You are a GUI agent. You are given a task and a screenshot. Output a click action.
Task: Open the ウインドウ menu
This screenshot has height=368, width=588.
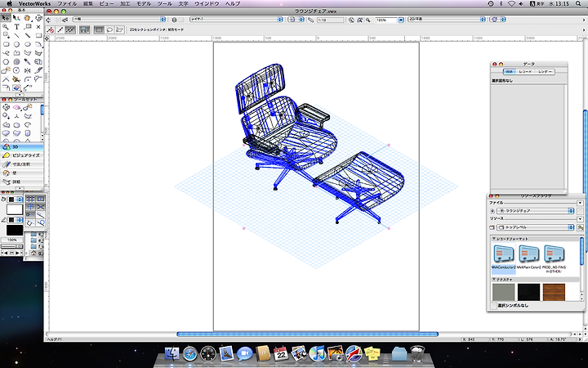coord(207,4)
